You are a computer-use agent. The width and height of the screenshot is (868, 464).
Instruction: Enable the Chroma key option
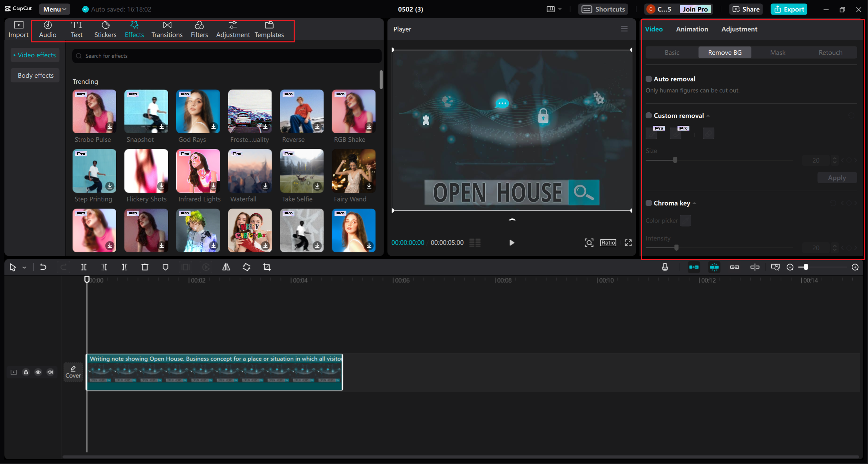[649, 202]
